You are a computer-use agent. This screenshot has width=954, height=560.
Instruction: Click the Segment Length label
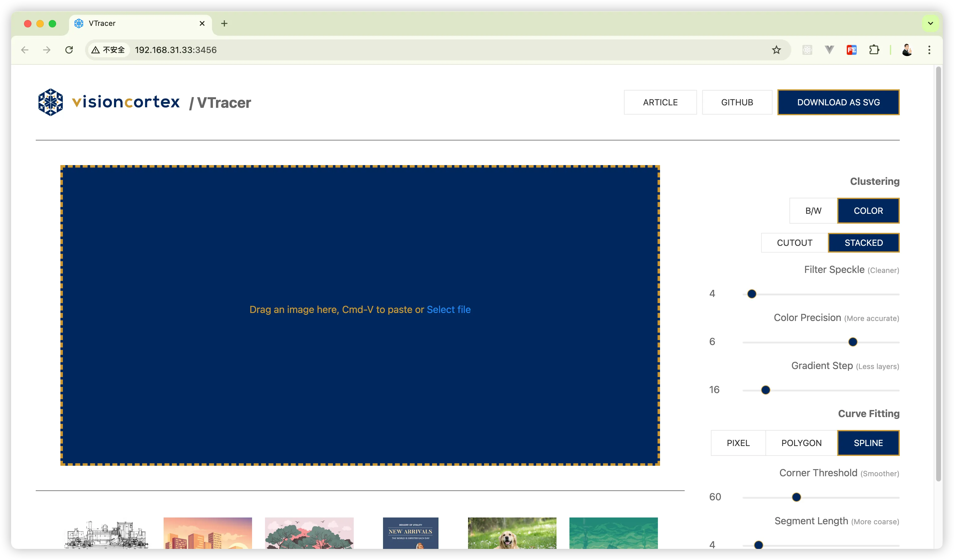(x=837, y=521)
